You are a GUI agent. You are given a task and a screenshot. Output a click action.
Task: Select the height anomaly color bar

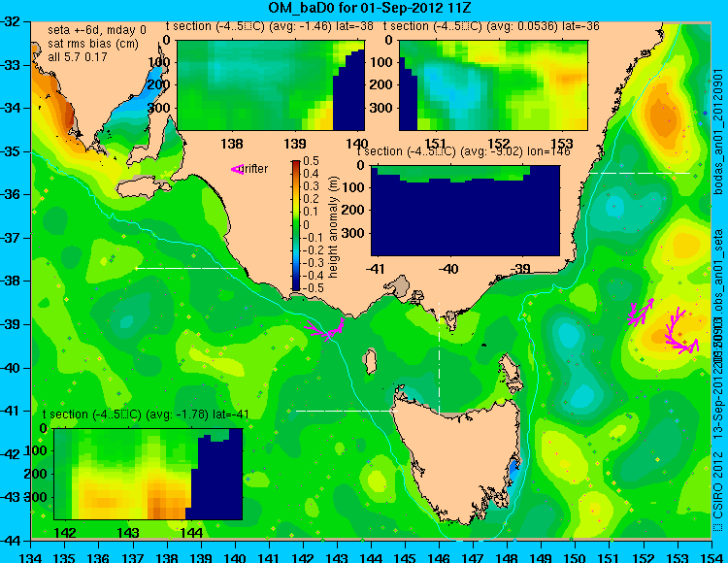click(x=296, y=225)
